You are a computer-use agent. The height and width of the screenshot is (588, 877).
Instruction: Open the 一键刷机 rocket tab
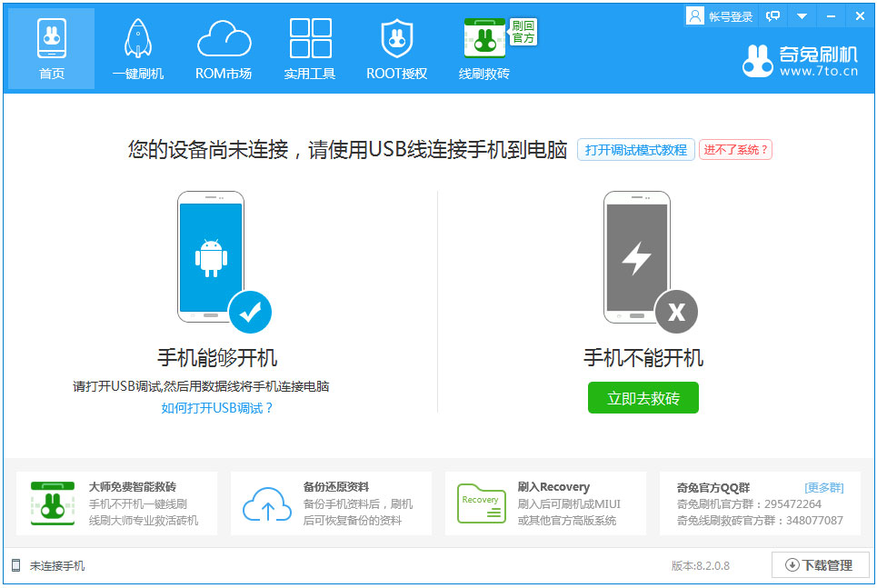point(137,49)
